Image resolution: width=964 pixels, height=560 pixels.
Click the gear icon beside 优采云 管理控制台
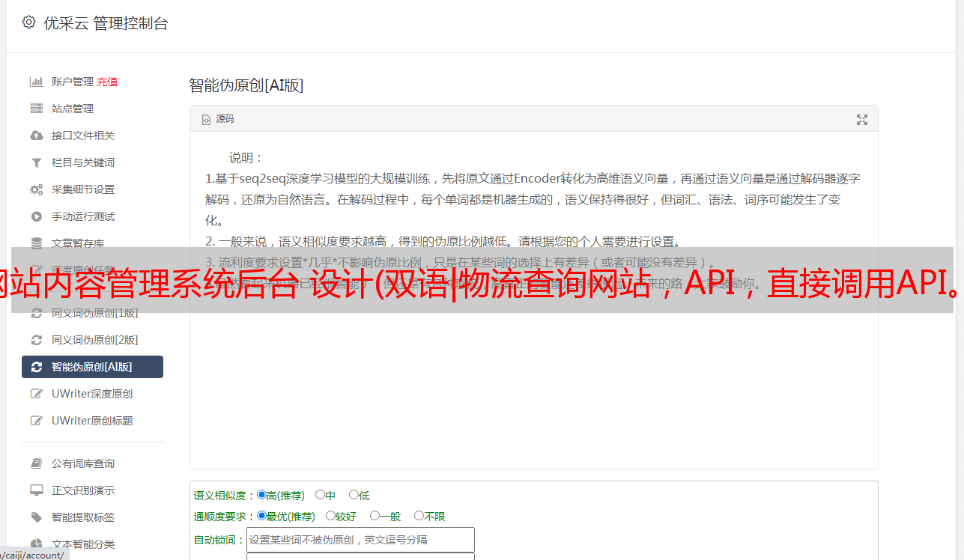tap(28, 22)
